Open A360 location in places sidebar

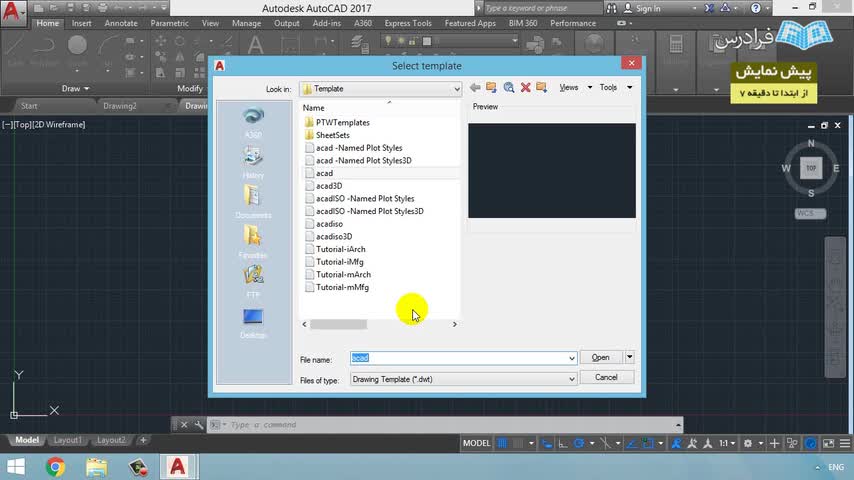[253, 122]
